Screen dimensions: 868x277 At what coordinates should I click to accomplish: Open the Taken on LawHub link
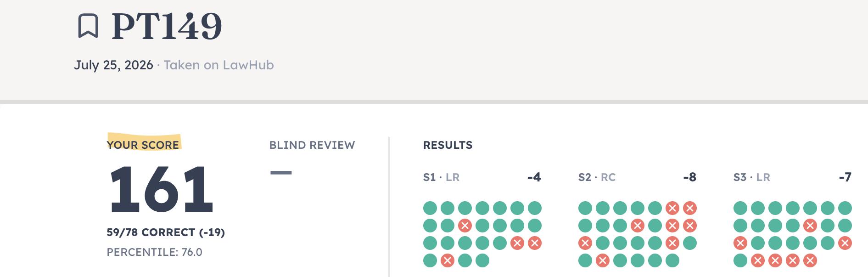pos(218,65)
